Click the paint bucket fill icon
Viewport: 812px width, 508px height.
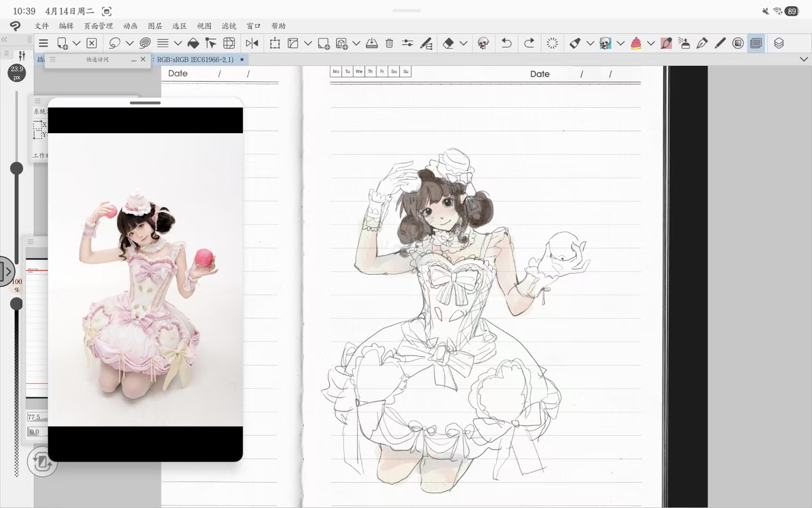(193, 43)
